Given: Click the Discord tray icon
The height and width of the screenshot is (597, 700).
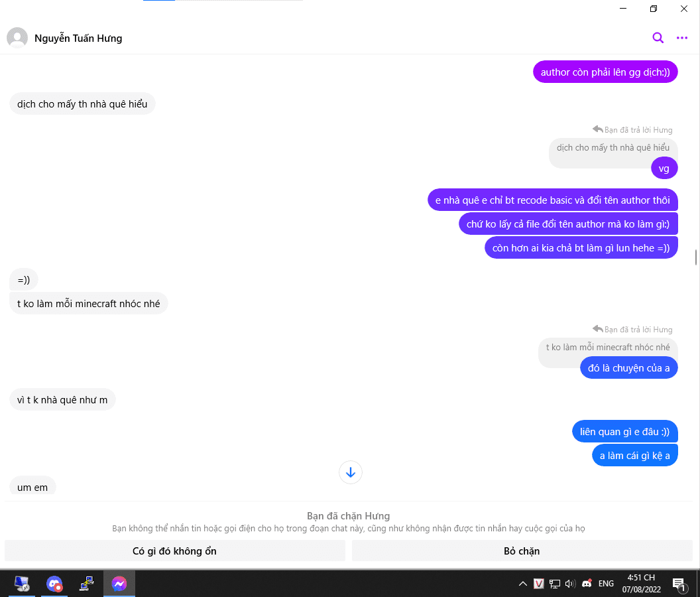Looking at the screenshot, I should (x=587, y=584).
